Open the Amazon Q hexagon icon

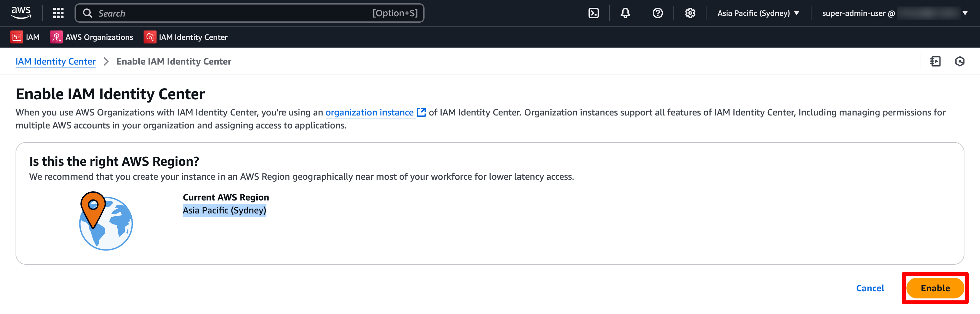coord(960,61)
